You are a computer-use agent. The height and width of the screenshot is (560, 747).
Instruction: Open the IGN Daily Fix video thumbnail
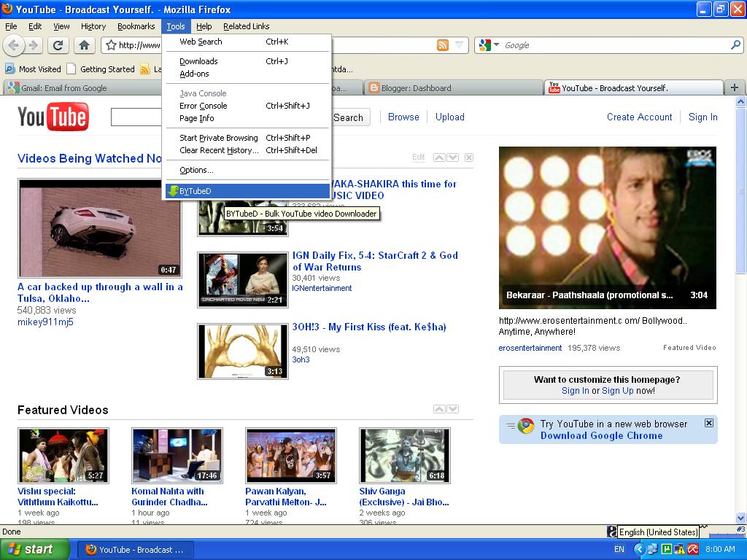point(243,279)
